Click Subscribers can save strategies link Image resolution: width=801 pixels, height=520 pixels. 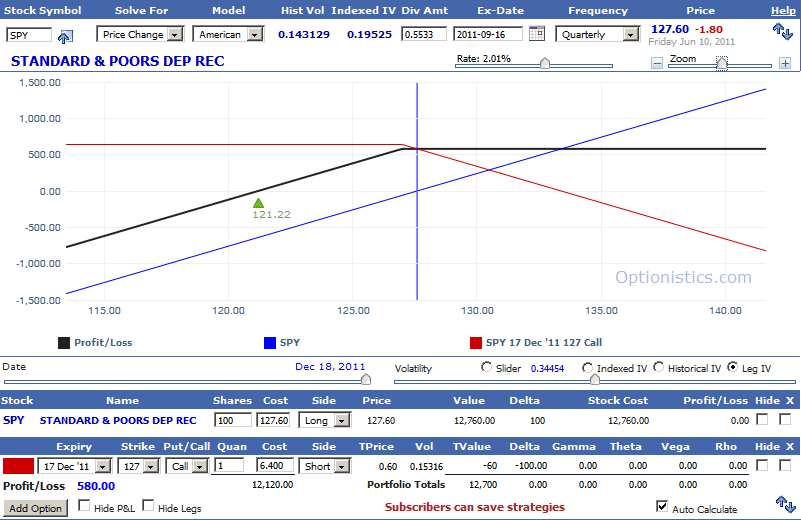[475, 507]
